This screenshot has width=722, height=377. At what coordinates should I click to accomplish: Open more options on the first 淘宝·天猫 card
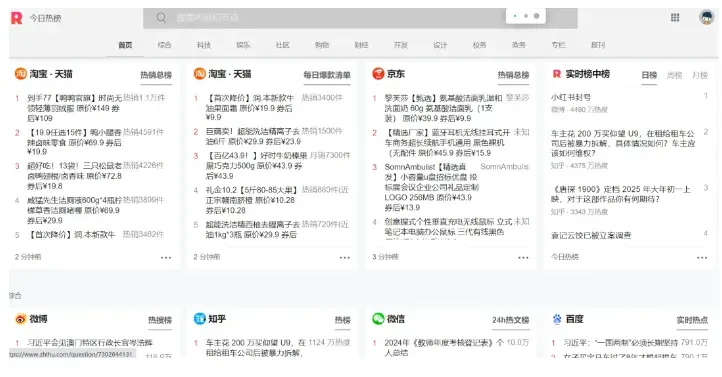coord(166,258)
